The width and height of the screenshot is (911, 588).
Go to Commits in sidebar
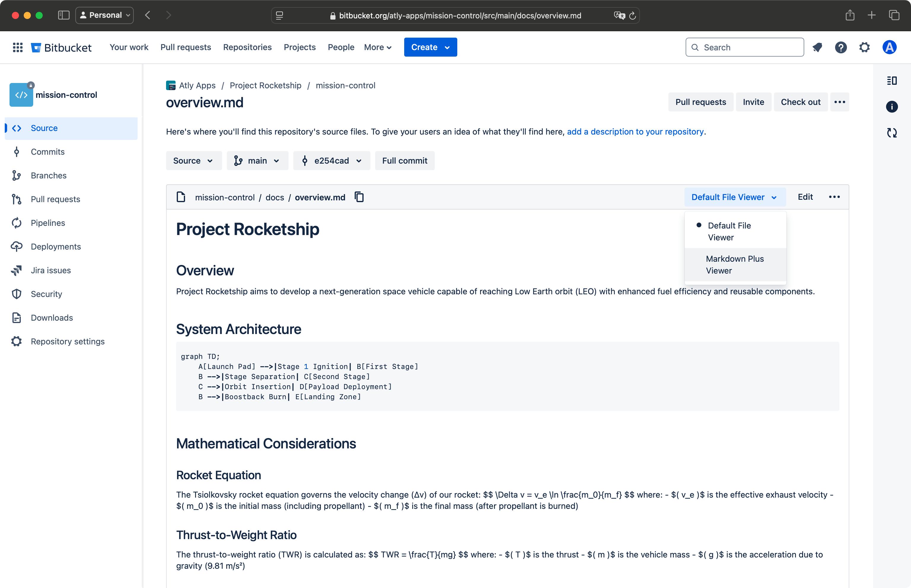click(47, 152)
